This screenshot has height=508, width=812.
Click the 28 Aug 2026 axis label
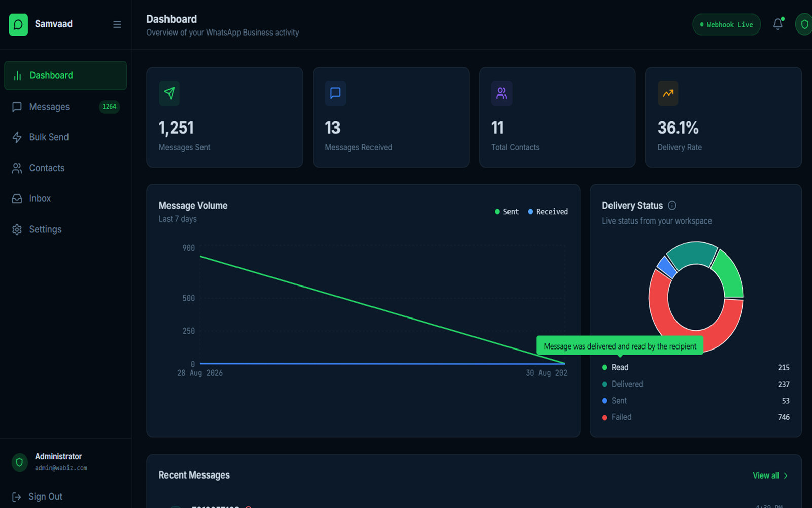pos(200,373)
